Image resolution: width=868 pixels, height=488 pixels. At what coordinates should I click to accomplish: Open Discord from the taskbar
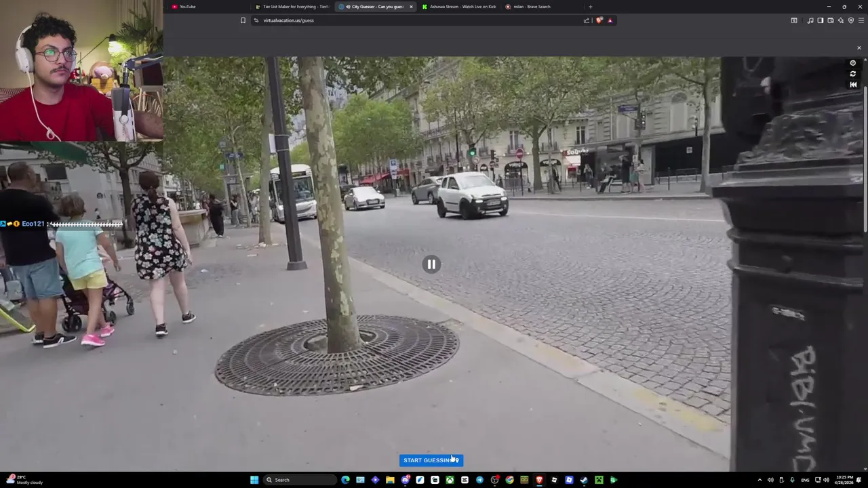click(x=406, y=480)
